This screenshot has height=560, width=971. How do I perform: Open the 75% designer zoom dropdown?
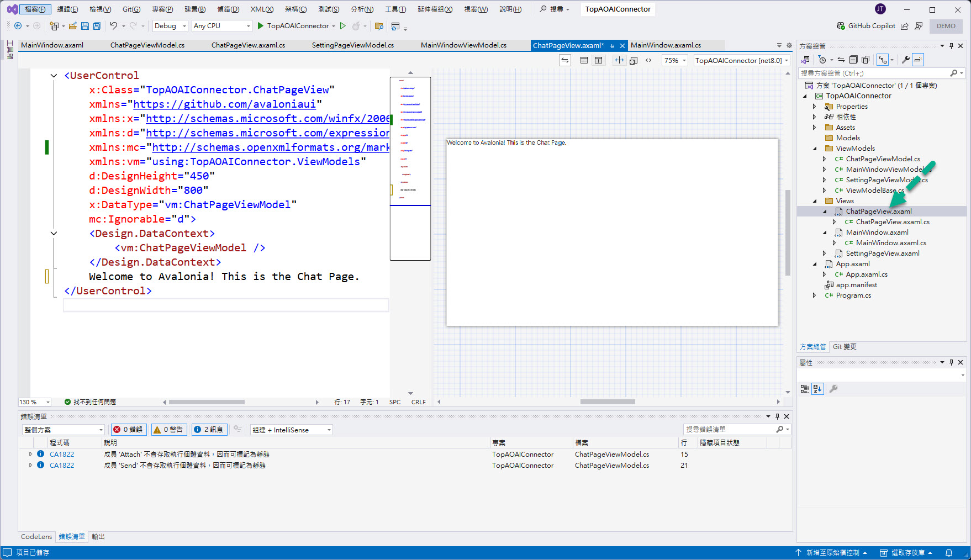676,60
